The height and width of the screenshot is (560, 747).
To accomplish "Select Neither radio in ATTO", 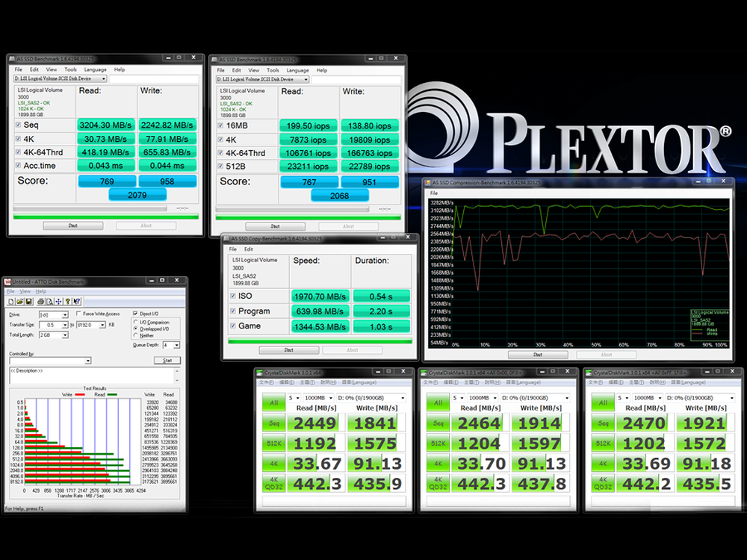I will click(136, 336).
